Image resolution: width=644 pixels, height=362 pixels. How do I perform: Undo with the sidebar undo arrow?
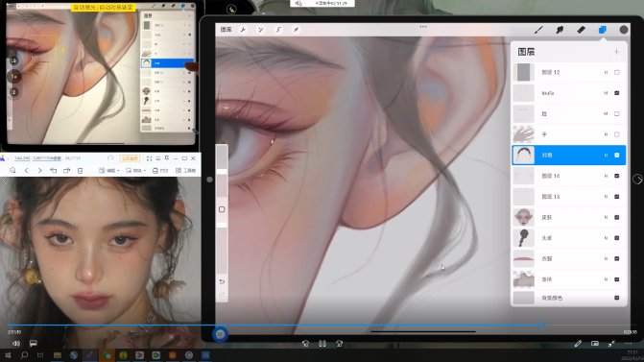222,282
